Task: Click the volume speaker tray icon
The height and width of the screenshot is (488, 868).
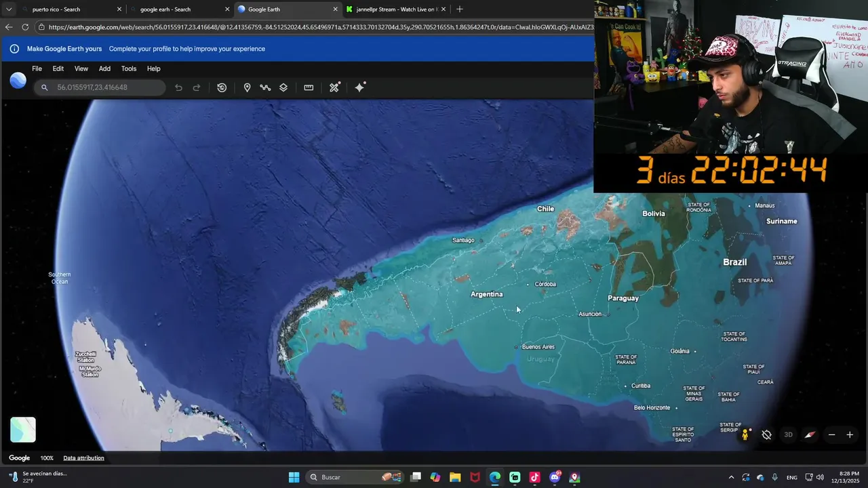Action: [821, 477]
